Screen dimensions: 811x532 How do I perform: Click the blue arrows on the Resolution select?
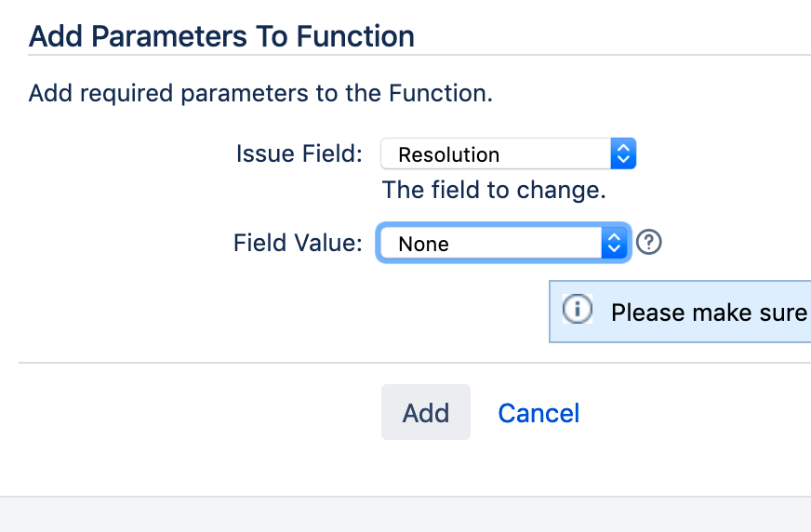coord(623,154)
